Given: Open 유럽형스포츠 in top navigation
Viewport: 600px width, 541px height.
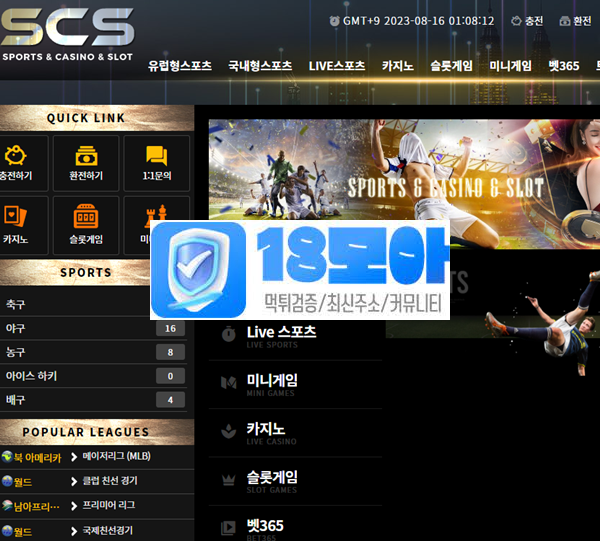Looking at the screenshot, I should click(180, 66).
